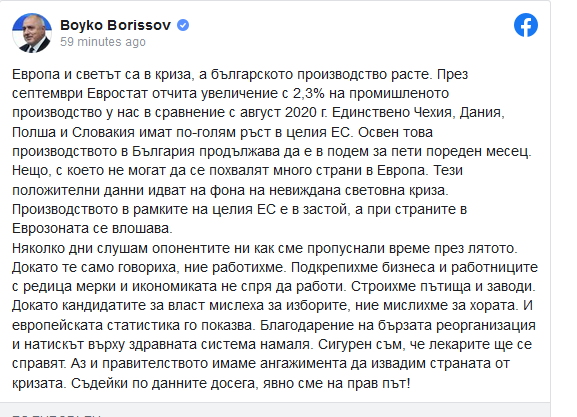Open the Facebook logo icon
The image size is (577, 417).
tap(525, 25)
